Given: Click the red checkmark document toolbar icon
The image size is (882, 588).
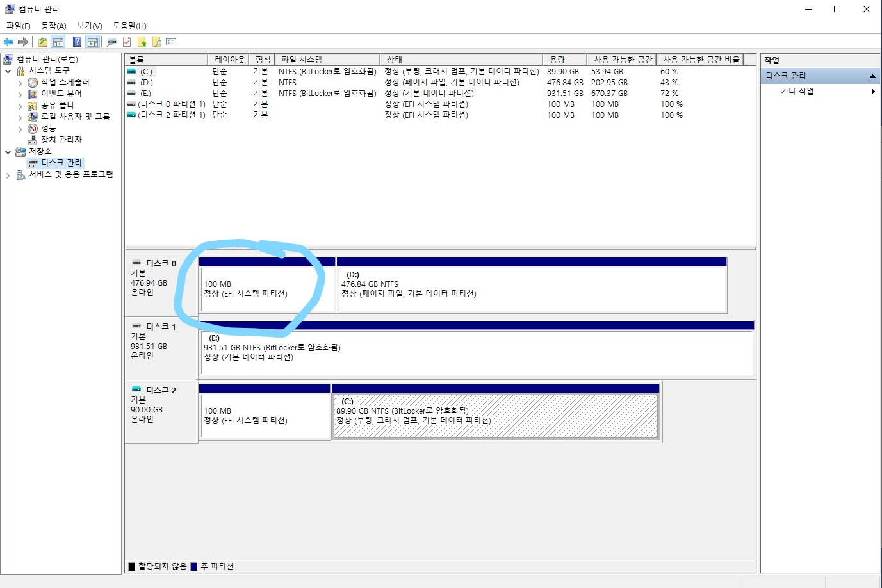Looking at the screenshot, I should 127,42.
